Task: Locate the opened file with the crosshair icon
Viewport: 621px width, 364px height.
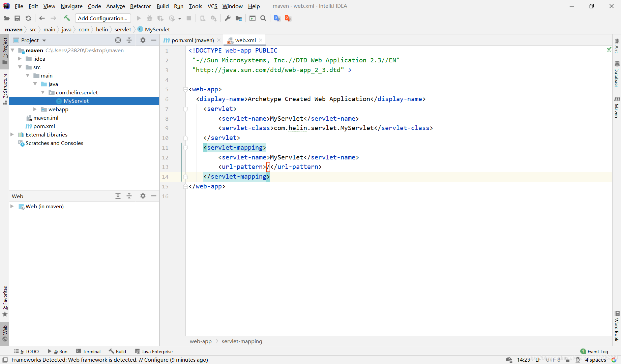Action: point(118,40)
